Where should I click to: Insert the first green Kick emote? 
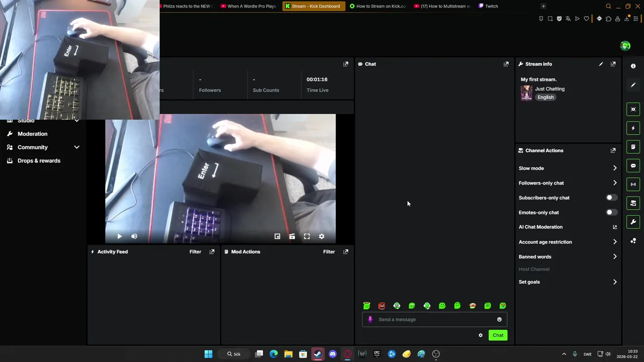(x=367, y=306)
